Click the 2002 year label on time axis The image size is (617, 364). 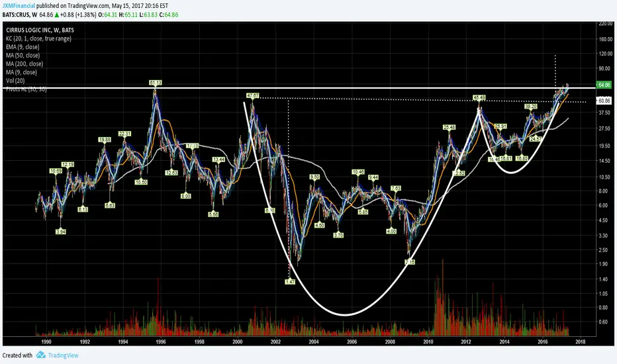[x=275, y=341]
